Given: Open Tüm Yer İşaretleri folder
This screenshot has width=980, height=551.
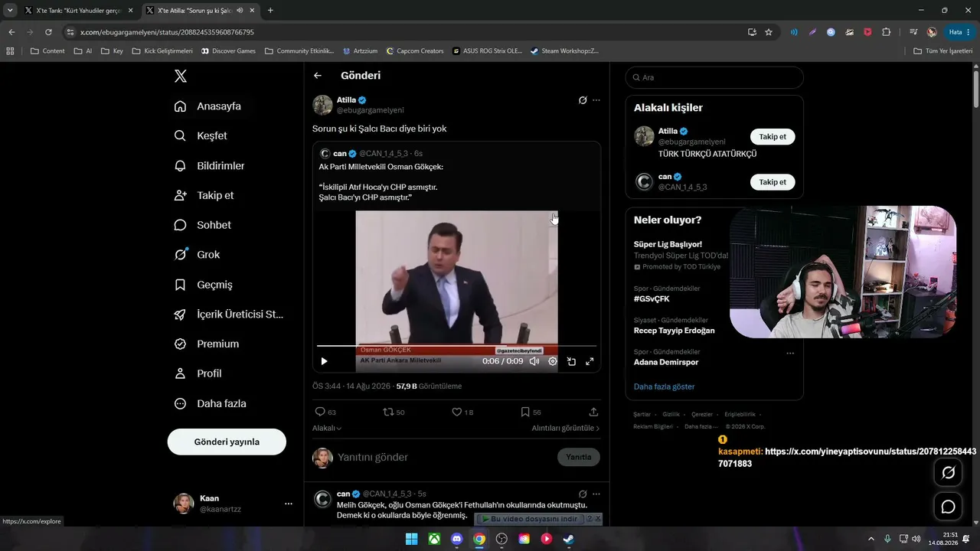Looking at the screenshot, I should 942,51.
